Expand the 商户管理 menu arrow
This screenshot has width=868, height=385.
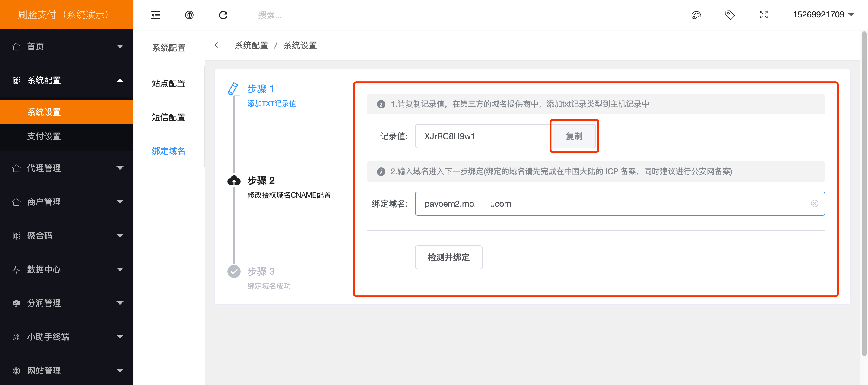tap(120, 202)
